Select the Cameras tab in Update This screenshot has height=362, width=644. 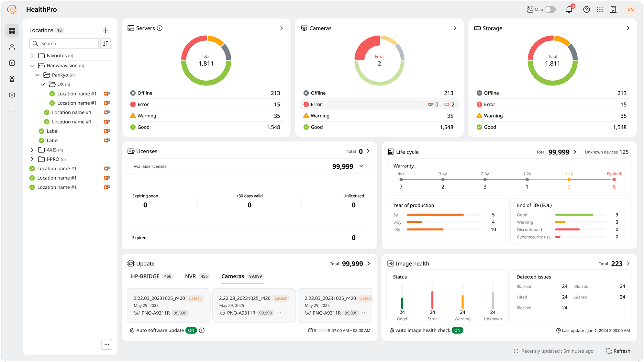click(242, 276)
